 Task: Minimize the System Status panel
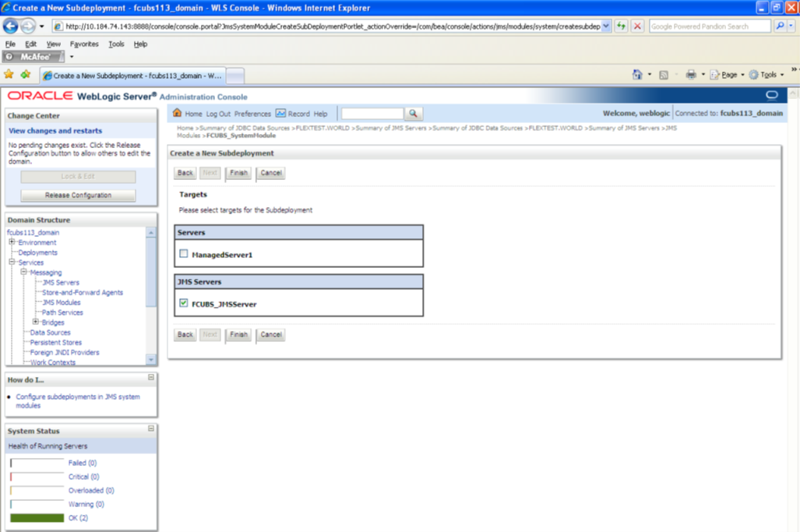pos(151,428)
